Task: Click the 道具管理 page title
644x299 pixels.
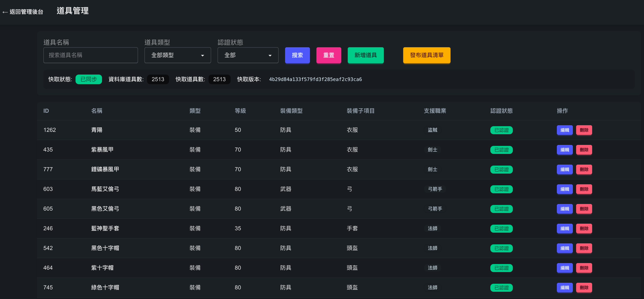Action: tap(73, 11)
